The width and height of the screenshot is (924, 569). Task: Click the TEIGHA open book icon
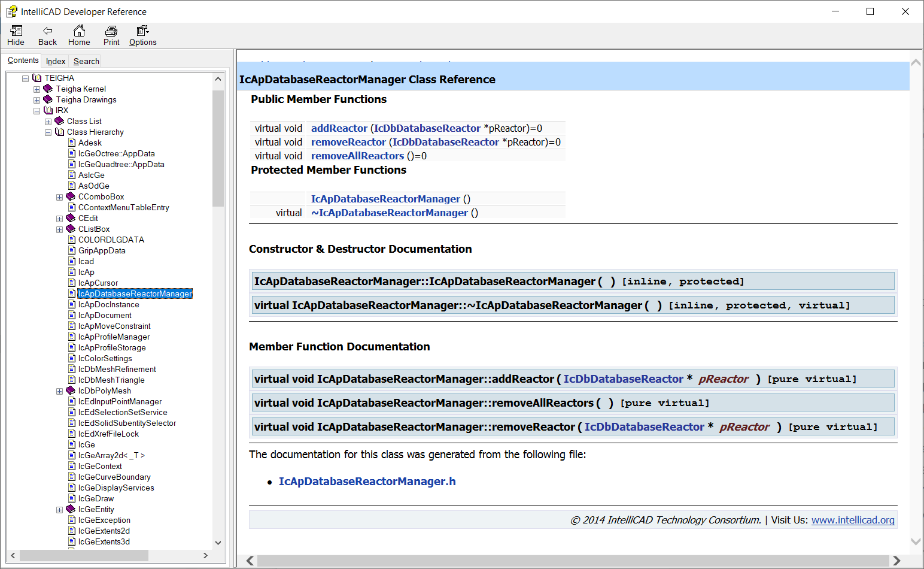[x=37, y=78]
